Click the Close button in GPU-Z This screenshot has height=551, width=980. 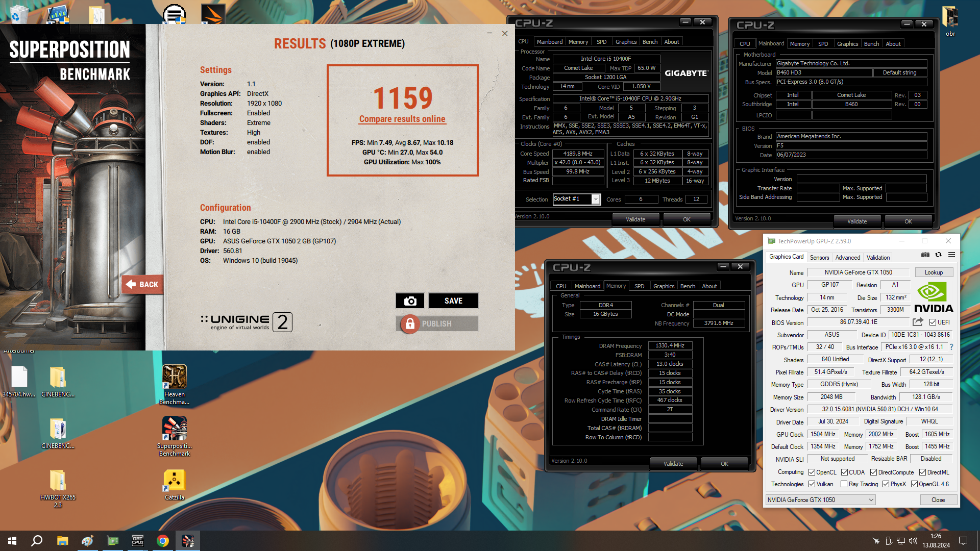pyautogui.click(x=938, y=500)
